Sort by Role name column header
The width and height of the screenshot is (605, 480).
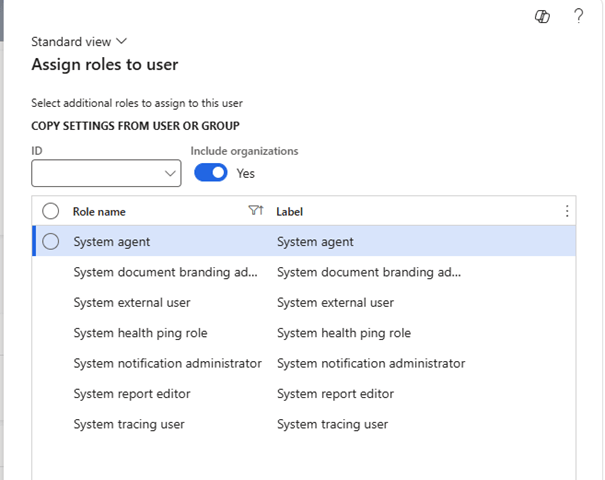coord(99,211)
